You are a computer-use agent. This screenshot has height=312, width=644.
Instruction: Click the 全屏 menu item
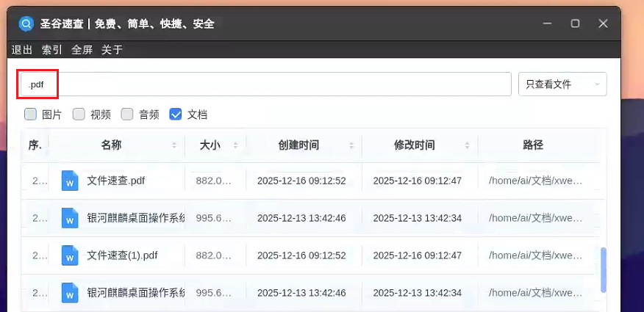tap(82, 50)
